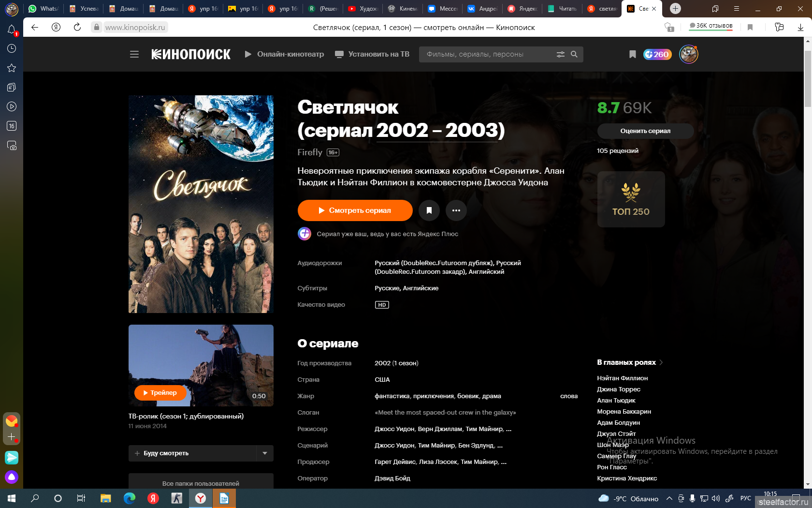
Task: Open actor Нэйтан Филлион link
Action: tap(623, 378)
